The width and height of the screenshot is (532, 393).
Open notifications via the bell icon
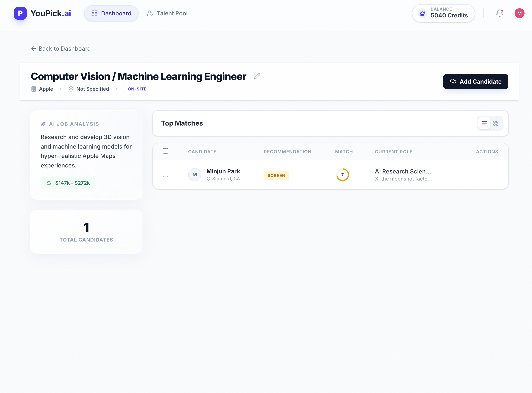click(499, 13)
